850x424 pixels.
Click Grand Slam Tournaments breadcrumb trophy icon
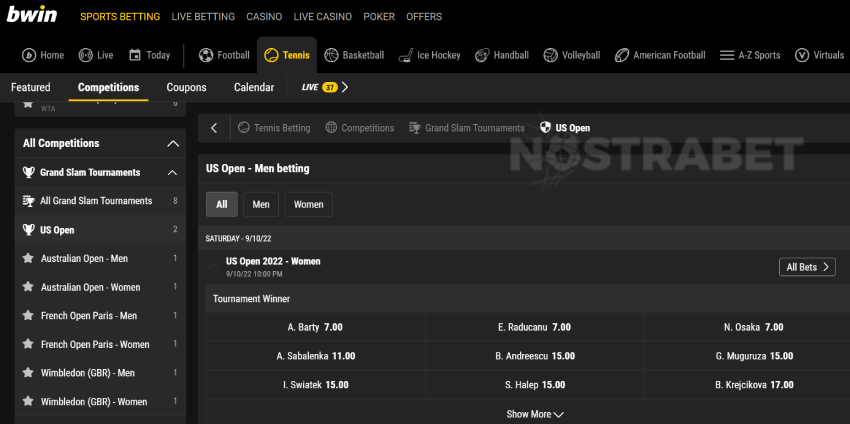tap(415, 128)
